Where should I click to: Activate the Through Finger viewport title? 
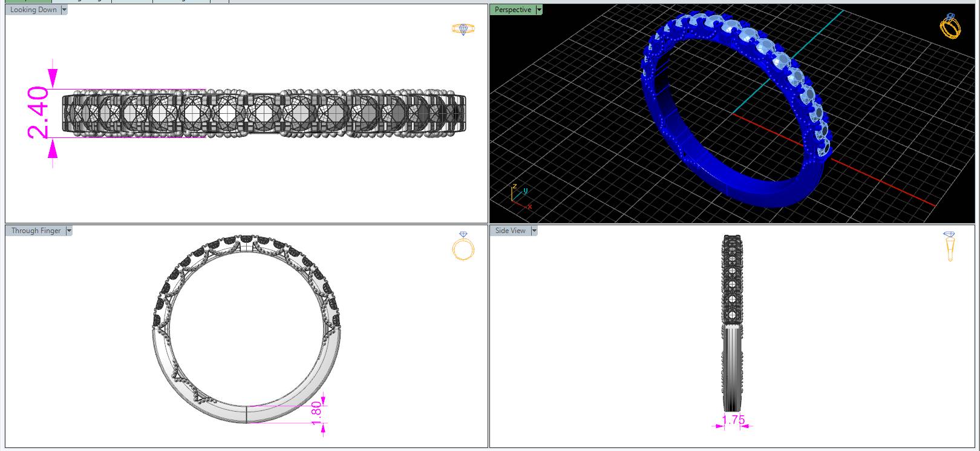36,231
